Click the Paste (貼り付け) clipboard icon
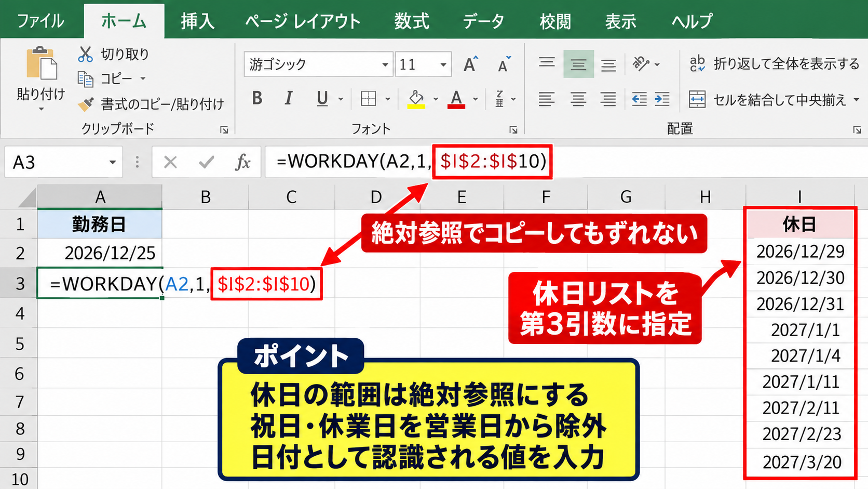 (42, 64)
